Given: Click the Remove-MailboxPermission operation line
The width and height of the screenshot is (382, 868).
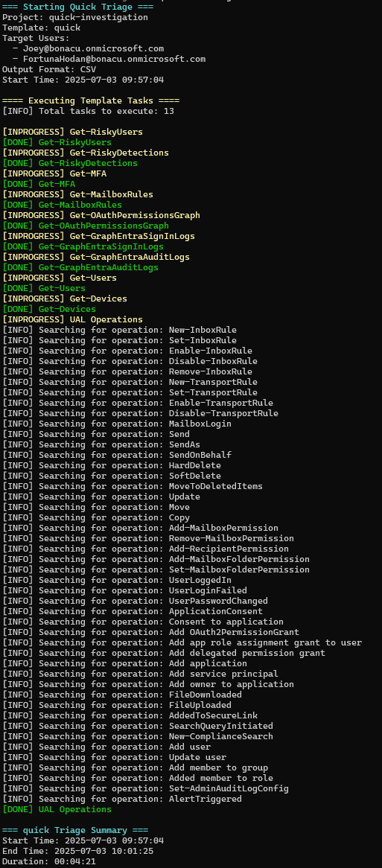Looking at the screenshot, I should (148, 539).
